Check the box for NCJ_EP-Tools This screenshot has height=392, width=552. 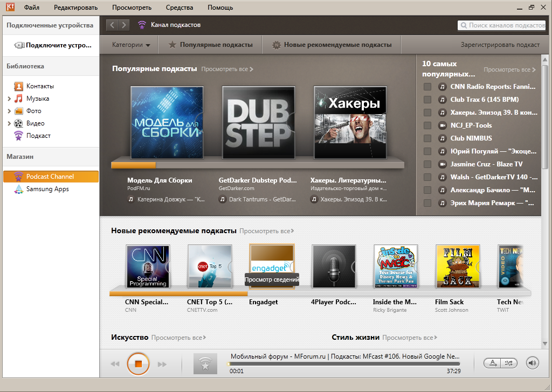[x=427, y=125]
